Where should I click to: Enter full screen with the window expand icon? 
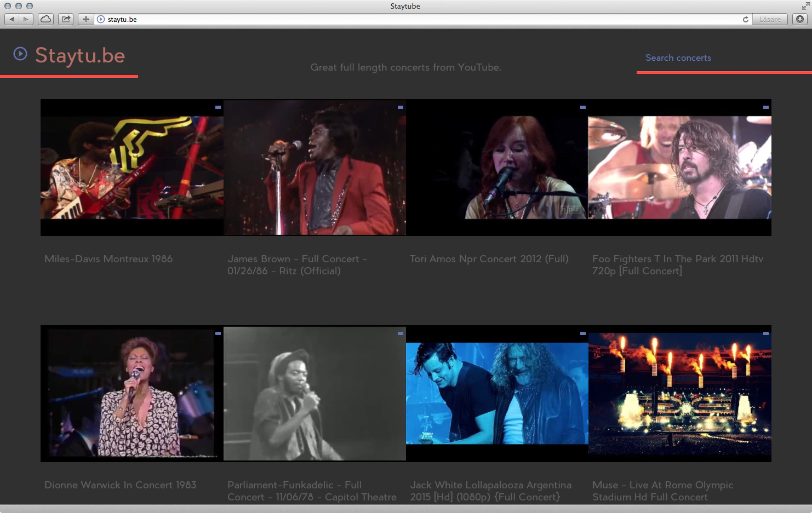click(x=805, y=6)
